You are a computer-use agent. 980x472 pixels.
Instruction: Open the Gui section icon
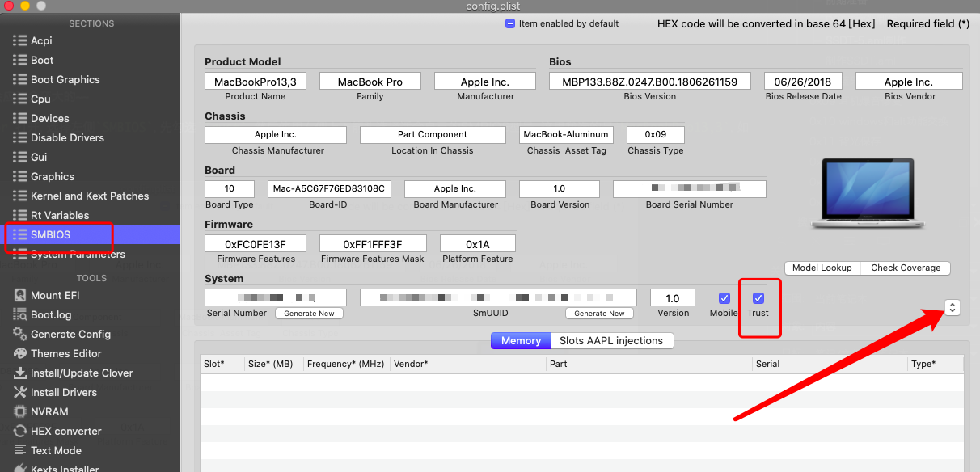[x=20, y=157]
